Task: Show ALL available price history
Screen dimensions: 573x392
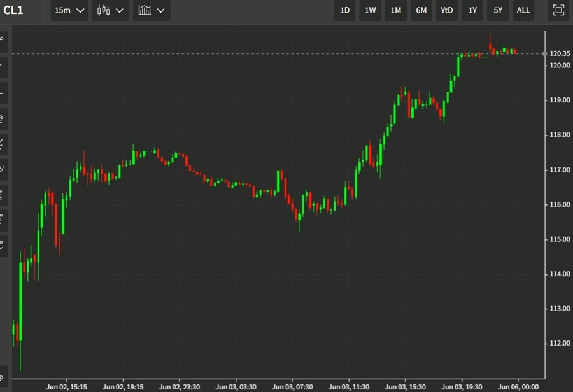Action: click(x=523, y=10)
